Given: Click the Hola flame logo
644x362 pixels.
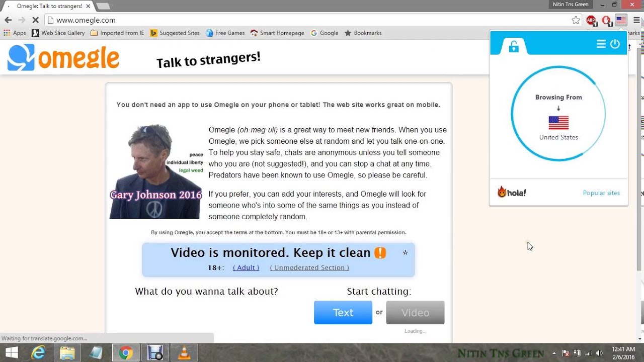Looking at the screenshot, I should 512,192.
